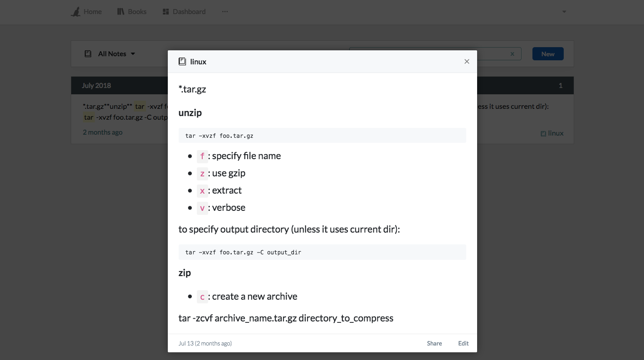Click the notebook icon beside All Notes
The image size is (644, 360).
[88, 54]
